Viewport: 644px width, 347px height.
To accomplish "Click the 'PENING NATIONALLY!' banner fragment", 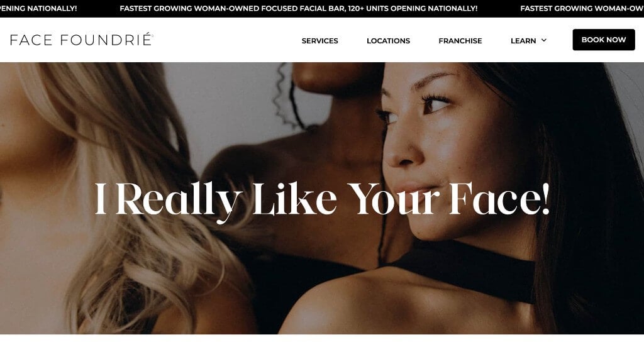I will [x=38, y=8].
